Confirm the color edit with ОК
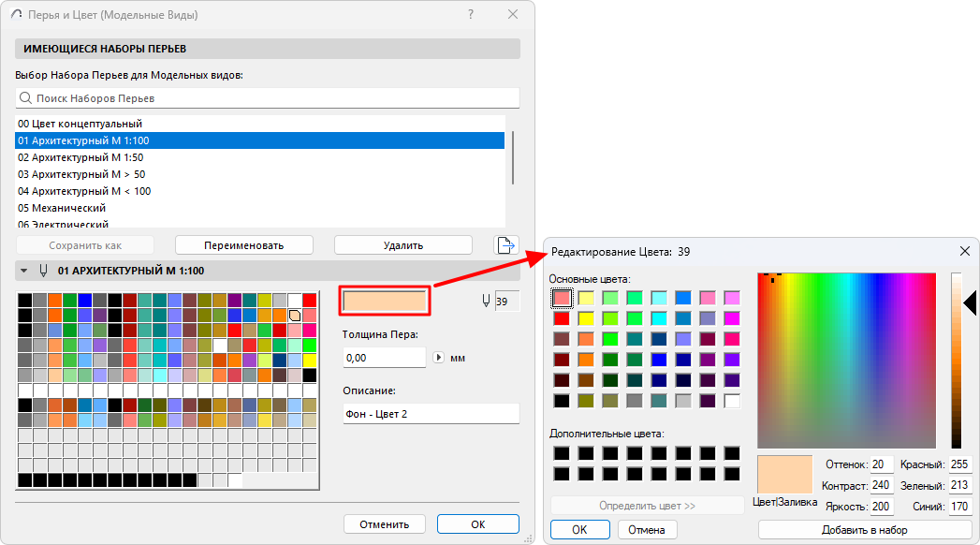 579,529
